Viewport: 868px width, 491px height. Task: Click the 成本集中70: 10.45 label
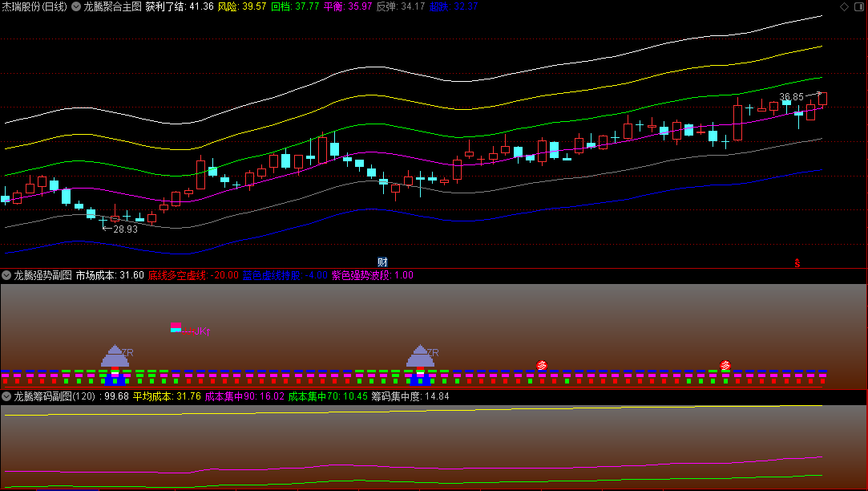click(329, 397)
